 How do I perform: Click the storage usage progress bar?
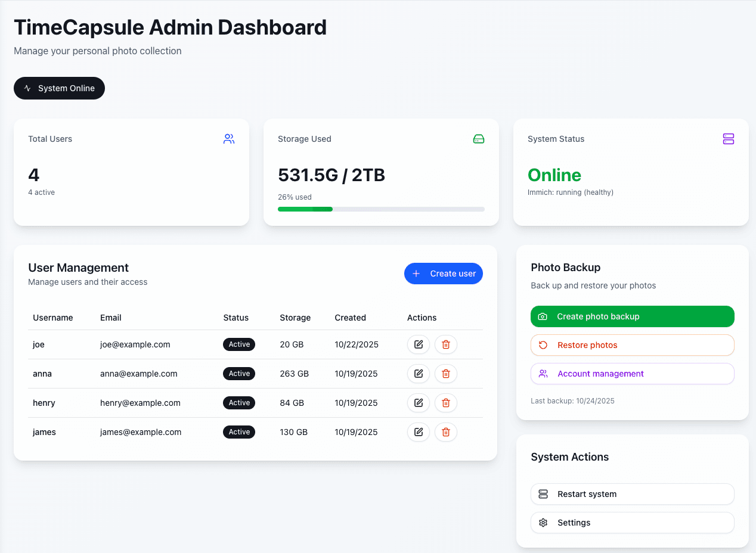click(x=381, y=209)
